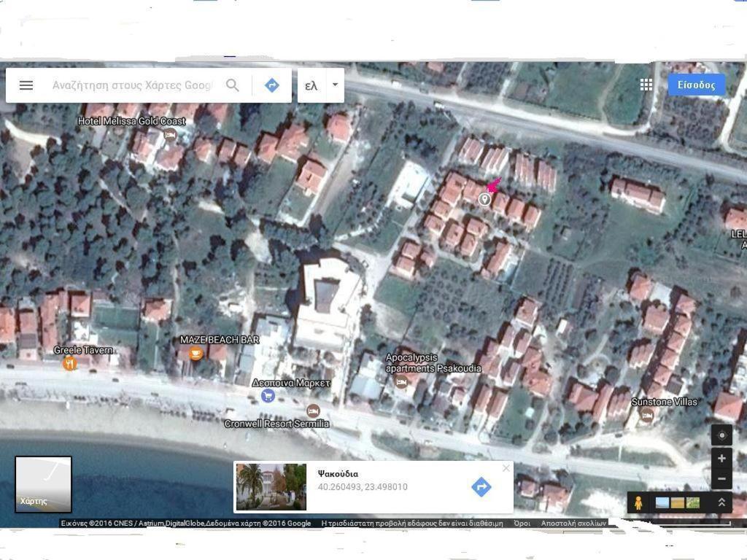The image size is (747, 560).
Task: Click the Cronwell Resort Sermilia hotel pin
Action: pyautogui.click(x=313, y=411)
